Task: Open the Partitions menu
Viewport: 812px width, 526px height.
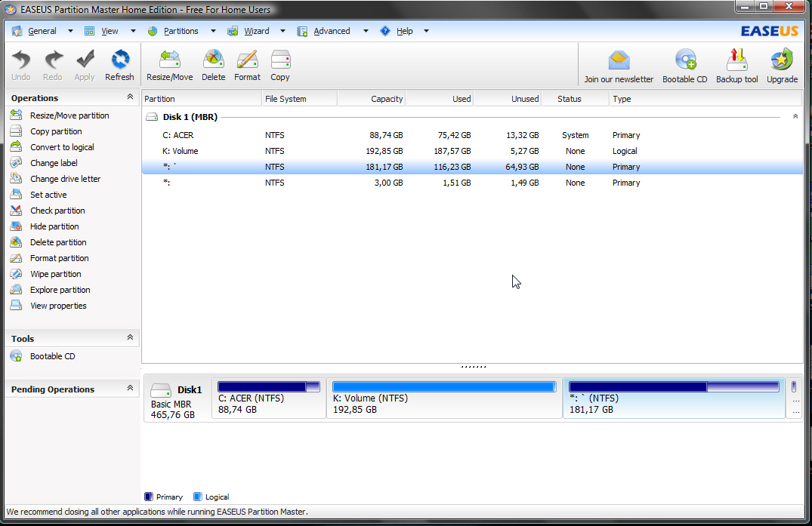Action: [181, 31]
